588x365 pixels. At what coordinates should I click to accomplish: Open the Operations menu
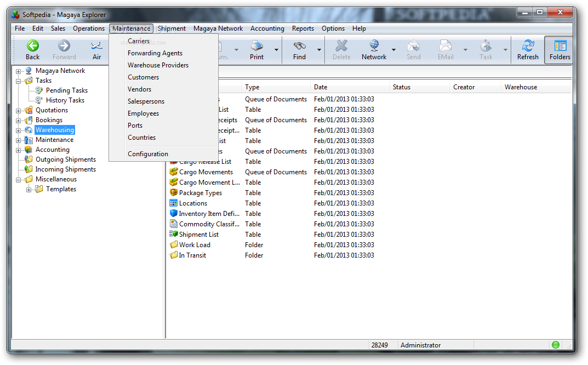pos(89,28)
